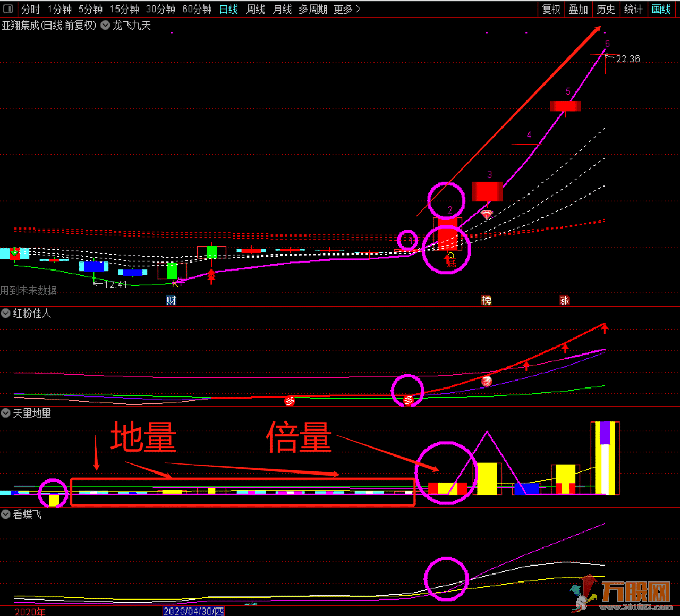The image size is (680, 616).
Task: Click the 统计 statistics button
Action: 633,9
